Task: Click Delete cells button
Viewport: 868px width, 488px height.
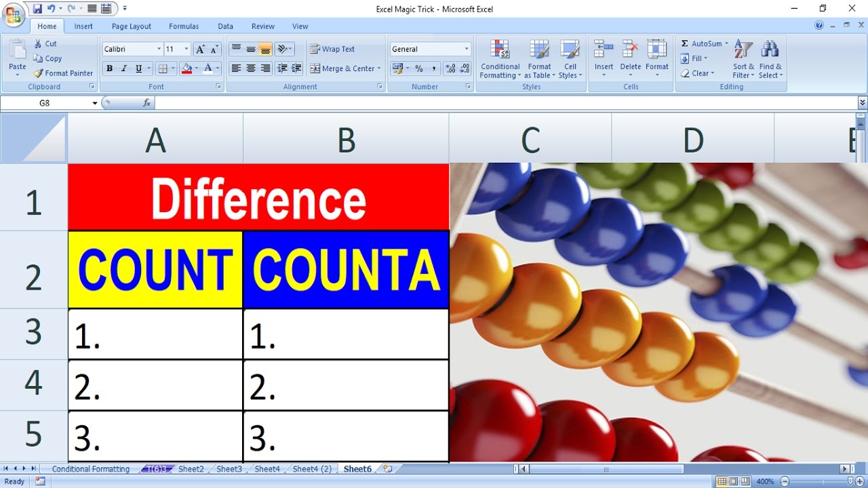Action: (631, 59)
